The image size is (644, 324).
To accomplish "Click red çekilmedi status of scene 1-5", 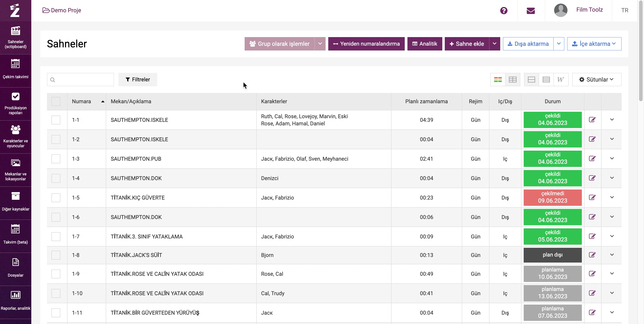I will [552, 197].
